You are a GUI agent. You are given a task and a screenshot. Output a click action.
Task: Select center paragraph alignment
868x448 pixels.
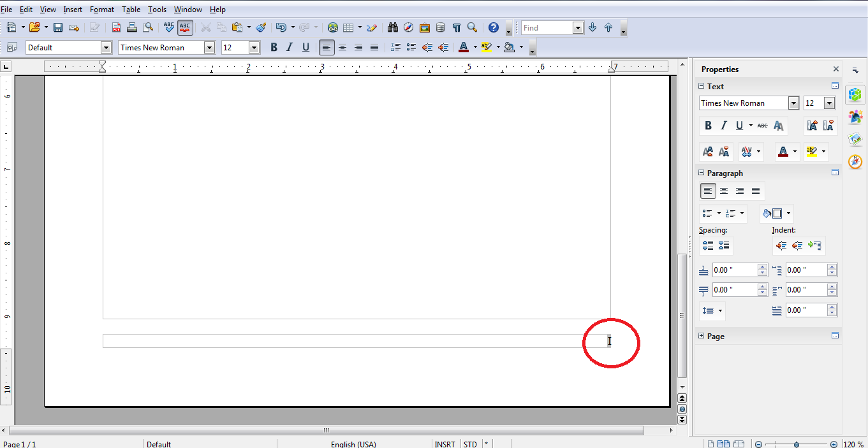click(x=342, y=47)
